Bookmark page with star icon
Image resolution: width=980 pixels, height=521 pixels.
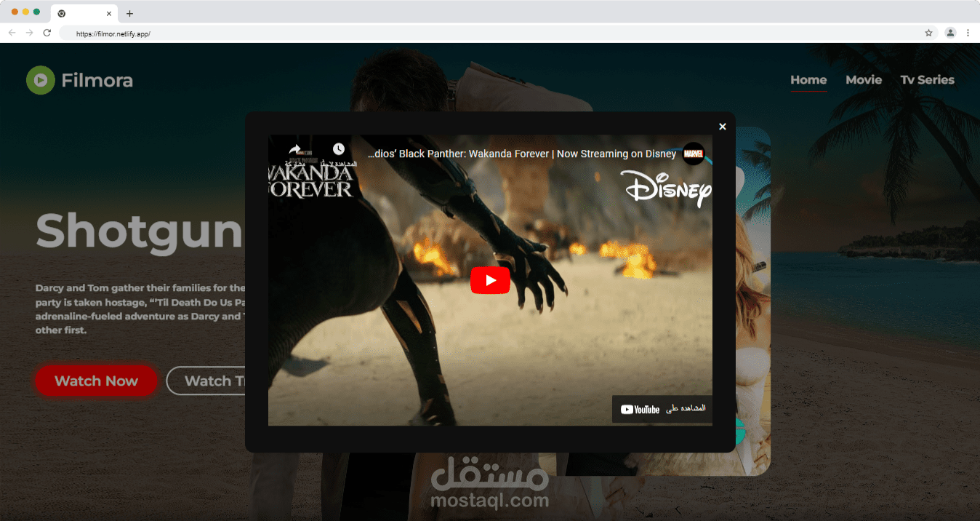pyautogui.click(x=928, y=33)
